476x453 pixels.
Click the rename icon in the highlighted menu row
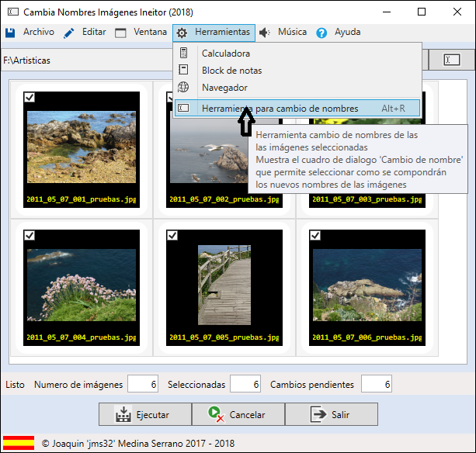(183, 108)
